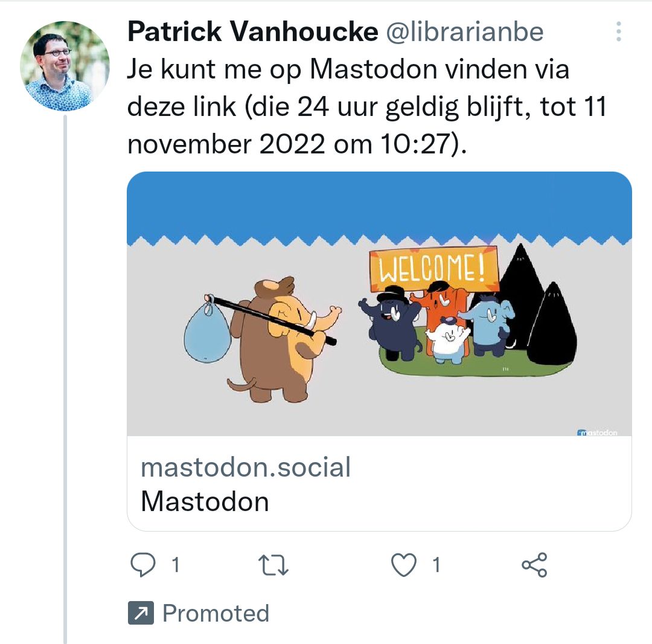This screenshot has height=644, width=652.
Task: Click the Promoted label
Action: click(x=216, y=614)
